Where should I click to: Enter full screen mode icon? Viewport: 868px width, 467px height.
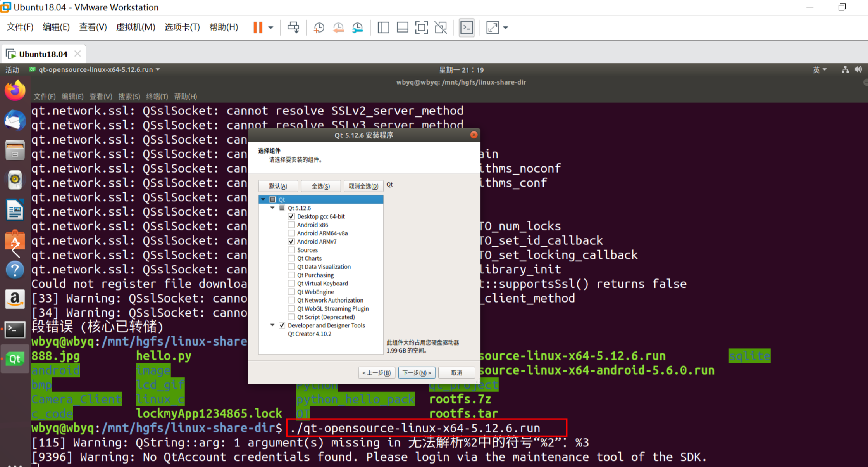click(x=421, y=28)
